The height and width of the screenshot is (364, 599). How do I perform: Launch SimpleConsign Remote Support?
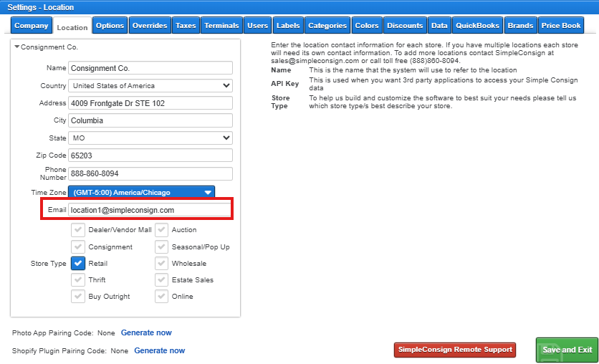[x=455, y=350]
